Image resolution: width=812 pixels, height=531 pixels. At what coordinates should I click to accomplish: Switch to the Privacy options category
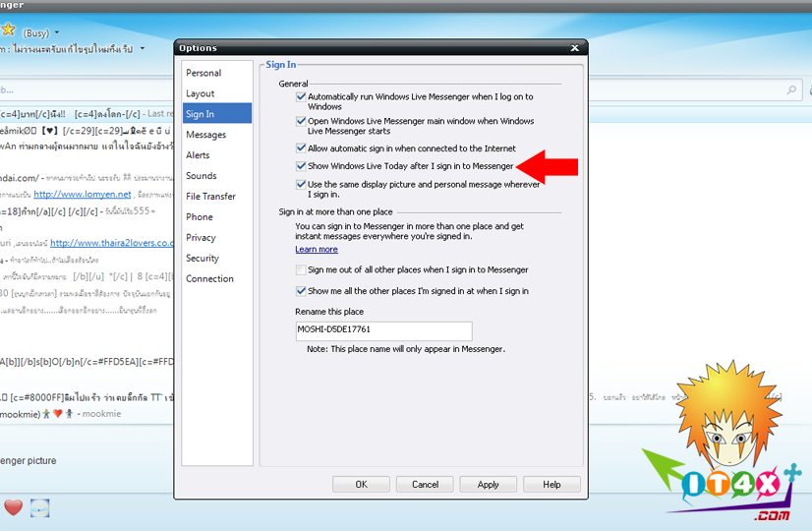[x=201, y=237]
